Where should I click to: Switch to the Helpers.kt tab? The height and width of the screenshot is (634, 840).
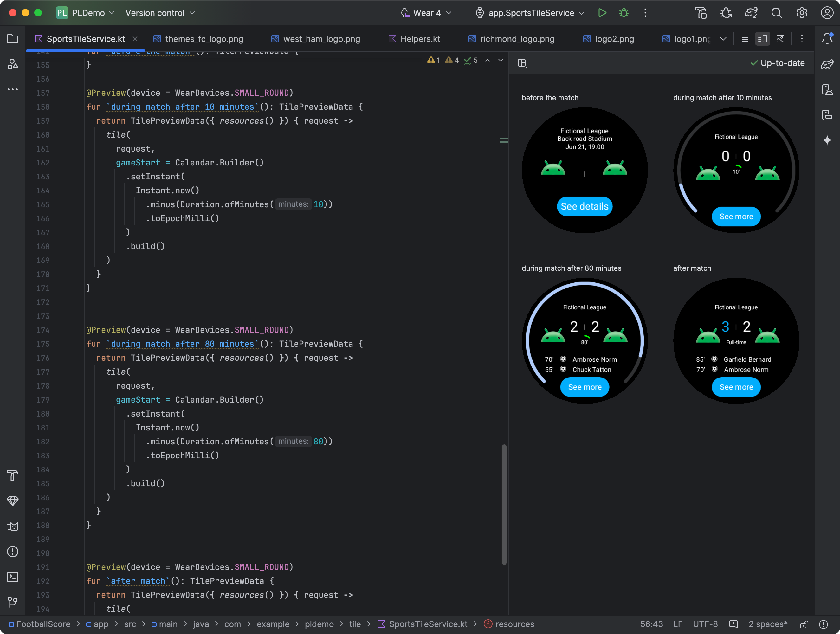[x=420, y=38]
